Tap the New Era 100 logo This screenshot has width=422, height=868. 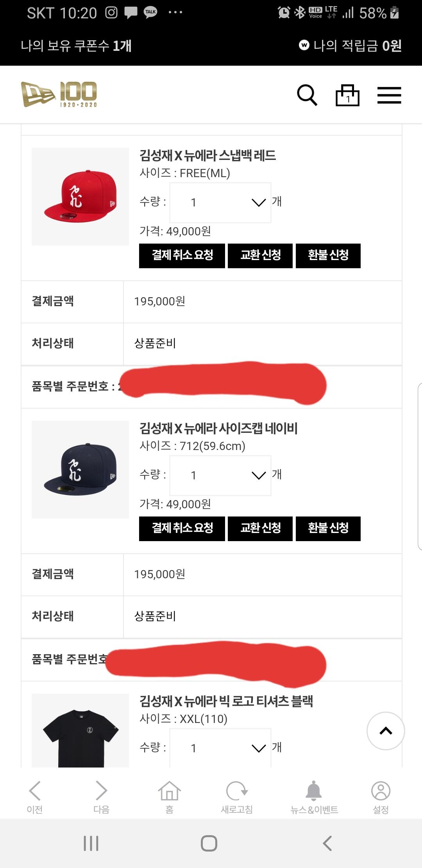(x=59, y=94)
